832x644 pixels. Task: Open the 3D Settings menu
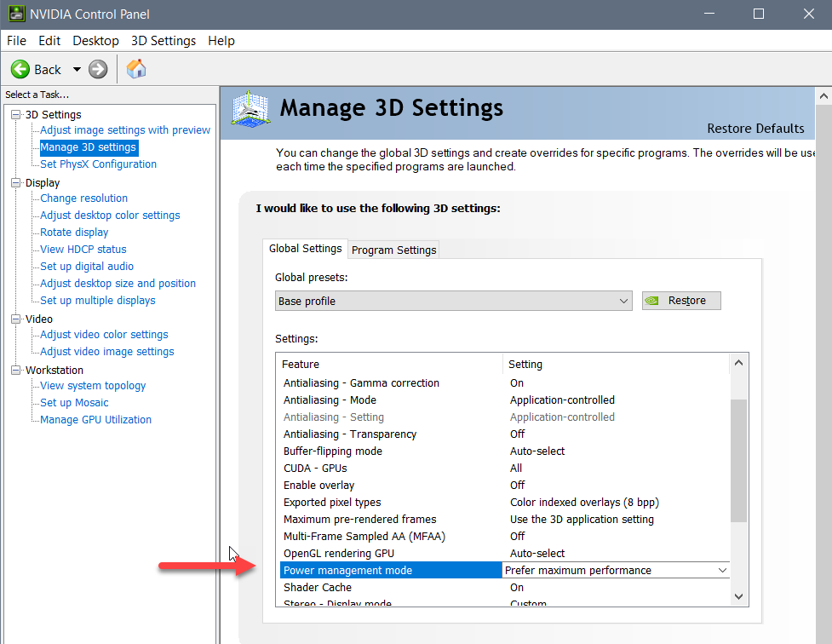pyautogui.click(x=164, y=41)
